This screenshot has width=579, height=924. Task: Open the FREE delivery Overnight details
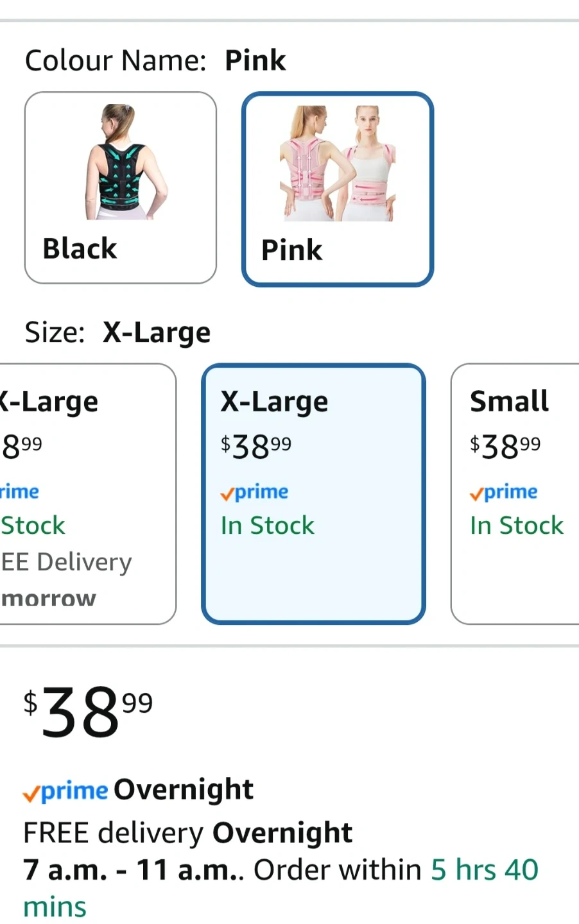187,833
